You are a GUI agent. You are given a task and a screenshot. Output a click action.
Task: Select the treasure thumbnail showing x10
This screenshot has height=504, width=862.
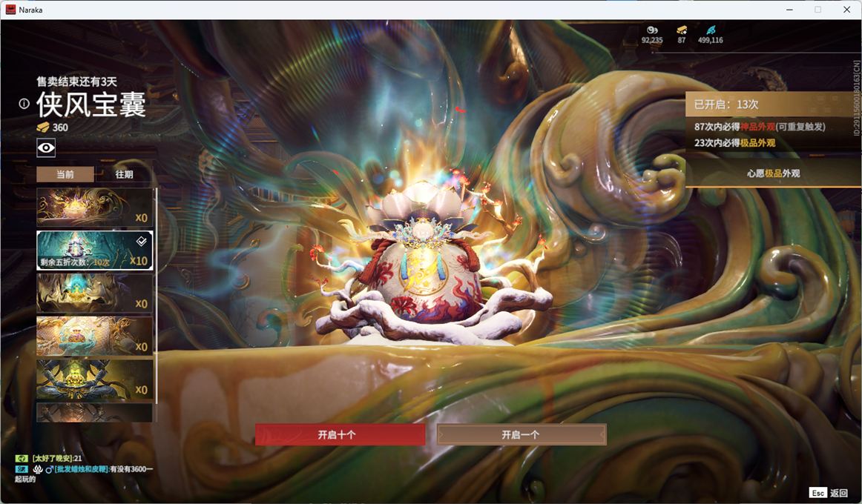94,251
